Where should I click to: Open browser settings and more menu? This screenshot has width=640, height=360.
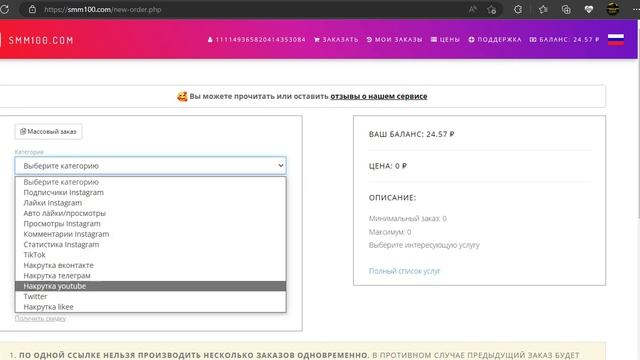point(636,9)
